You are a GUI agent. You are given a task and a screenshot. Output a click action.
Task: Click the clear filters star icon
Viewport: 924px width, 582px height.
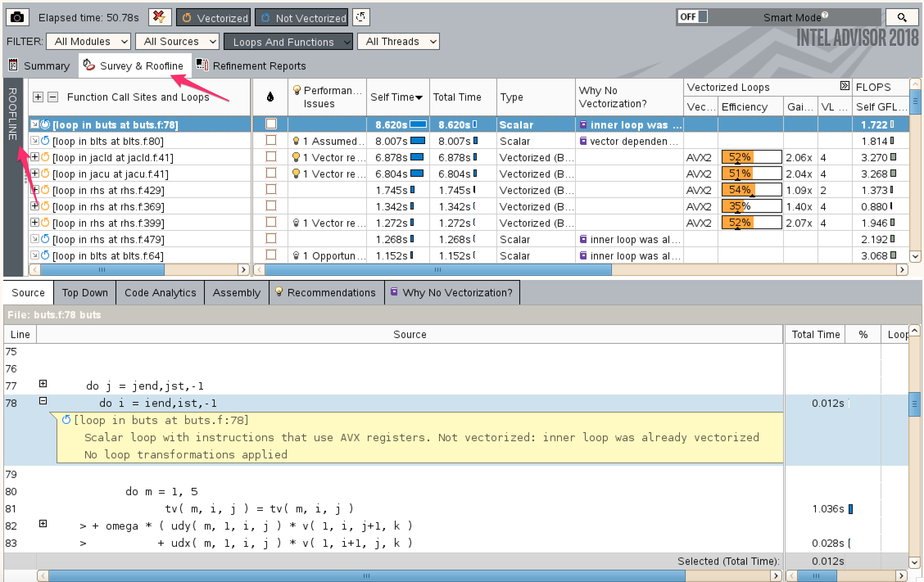pos(159,18)
